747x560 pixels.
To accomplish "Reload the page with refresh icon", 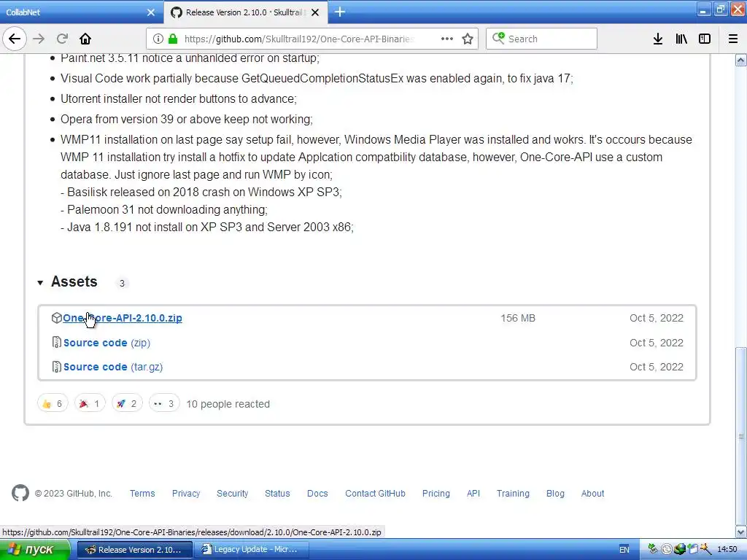I will (62, 39).
